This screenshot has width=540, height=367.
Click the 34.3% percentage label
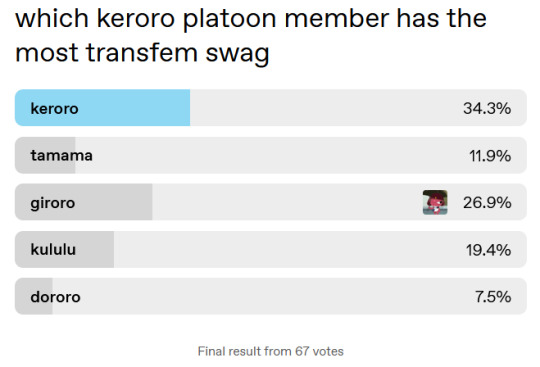487,108
